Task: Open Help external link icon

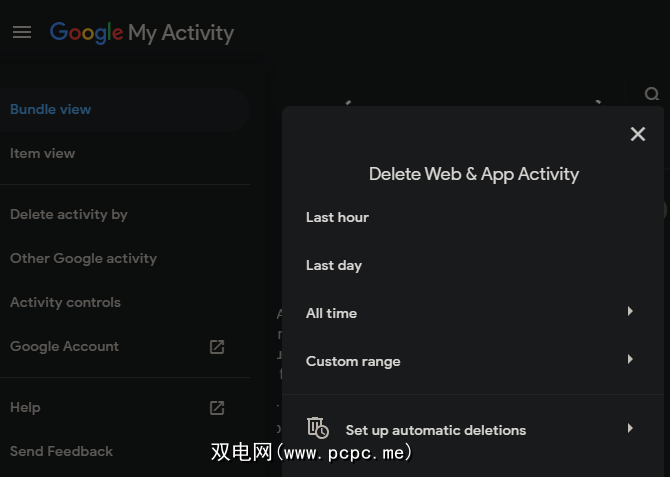Action: tap(217, 408)
